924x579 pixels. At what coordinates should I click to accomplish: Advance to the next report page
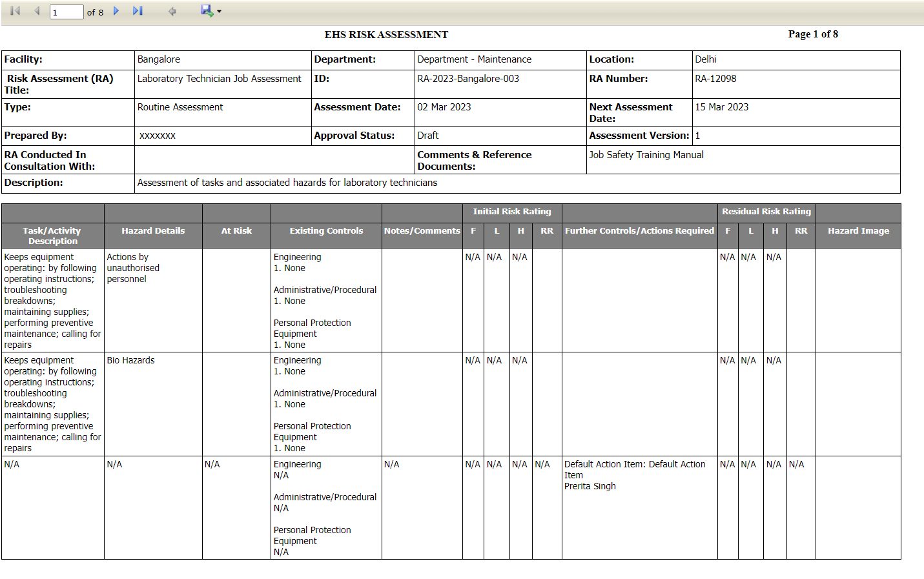pos(116,11)
